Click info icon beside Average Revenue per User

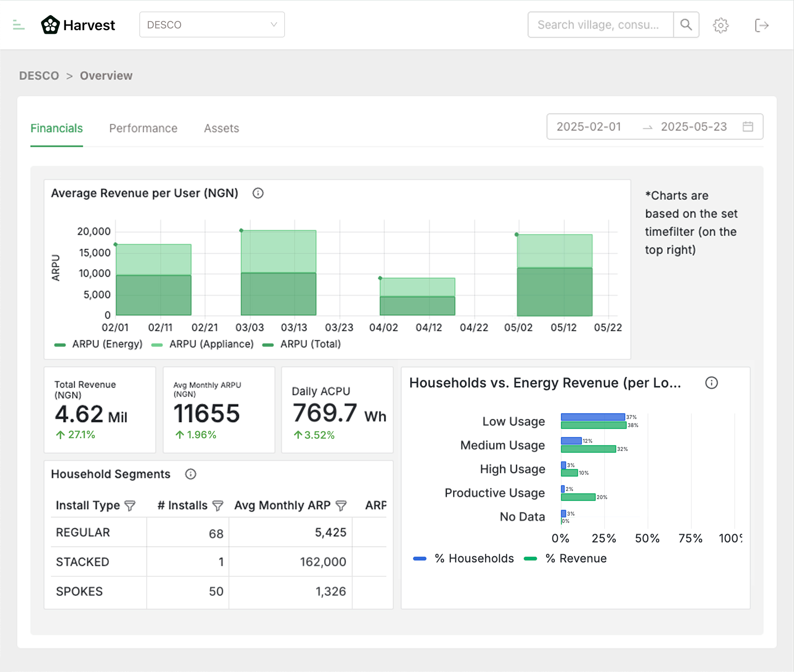[258, 193]
